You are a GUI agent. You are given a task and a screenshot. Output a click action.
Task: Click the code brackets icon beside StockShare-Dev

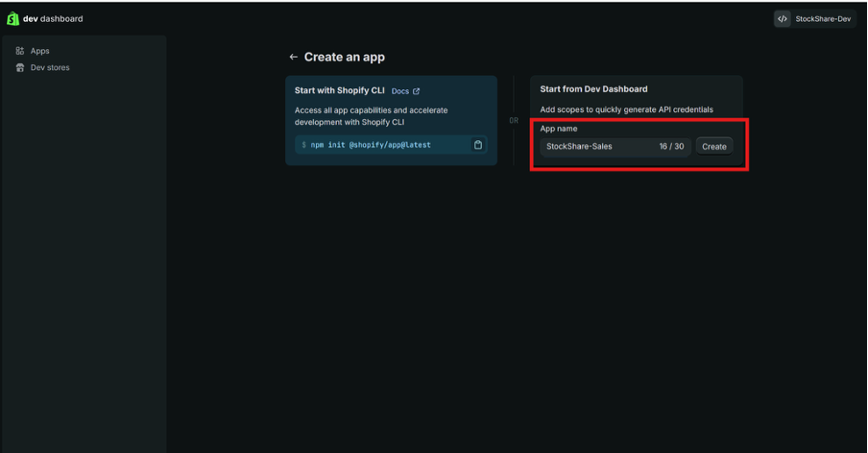click(x=783, y=19)
